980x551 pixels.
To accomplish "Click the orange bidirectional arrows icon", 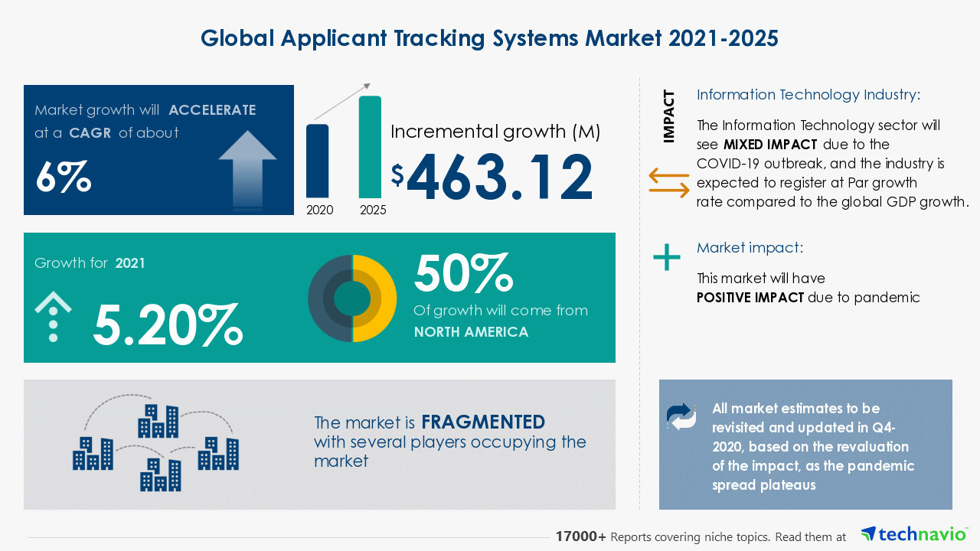I will tap(668, 182).
